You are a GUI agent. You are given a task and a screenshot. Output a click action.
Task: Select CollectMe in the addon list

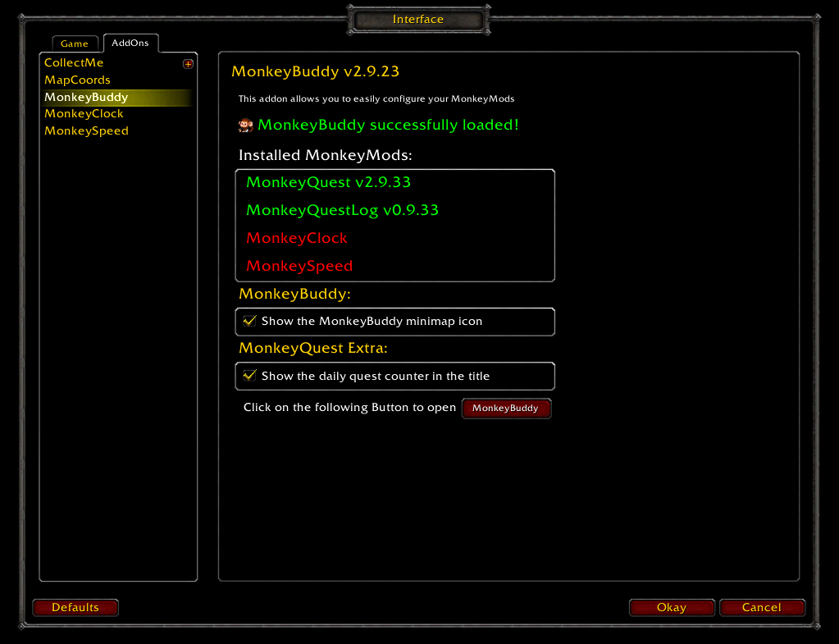tap(74, 63)
